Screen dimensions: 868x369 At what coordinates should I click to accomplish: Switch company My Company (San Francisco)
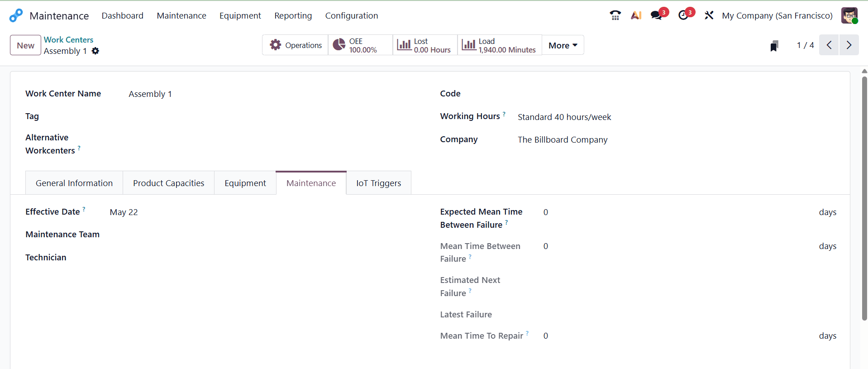(x=777, y=15)
